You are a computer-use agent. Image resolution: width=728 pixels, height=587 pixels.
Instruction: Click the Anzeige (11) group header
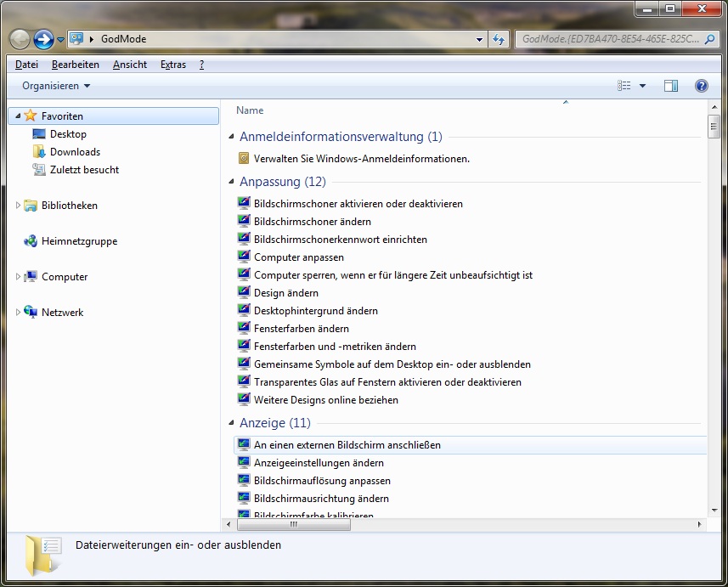pos(275,422)
